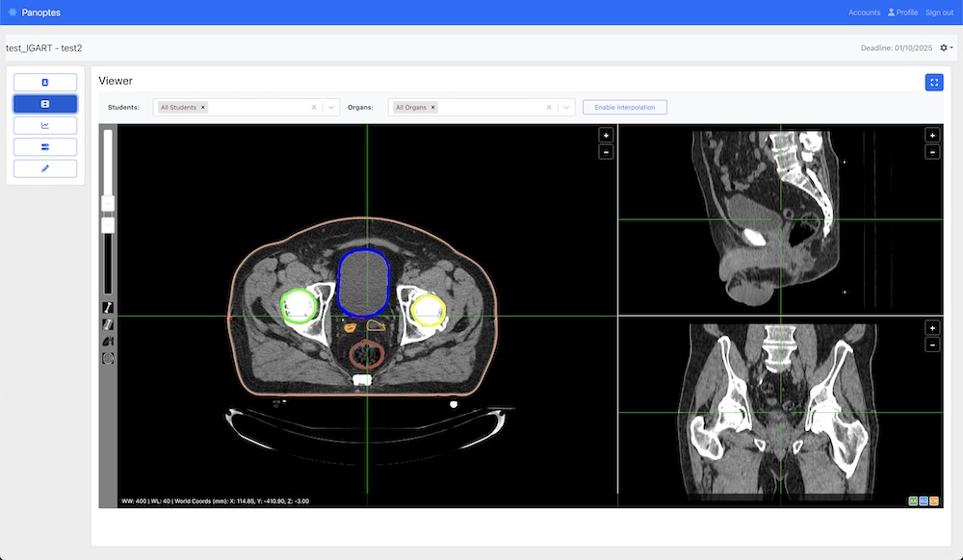Zoom out on the coronal view
The height and width of the screenshot is (560, 963).
931,344
